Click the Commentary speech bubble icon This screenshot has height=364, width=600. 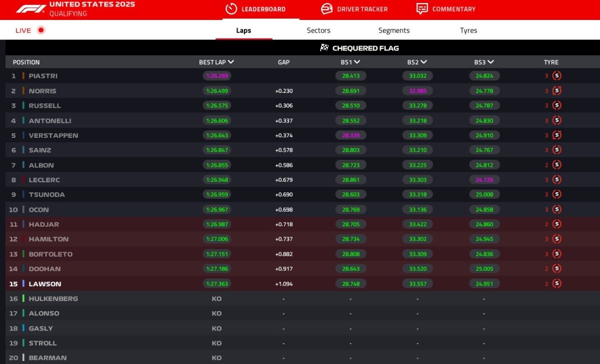click(x=422, y=9)
